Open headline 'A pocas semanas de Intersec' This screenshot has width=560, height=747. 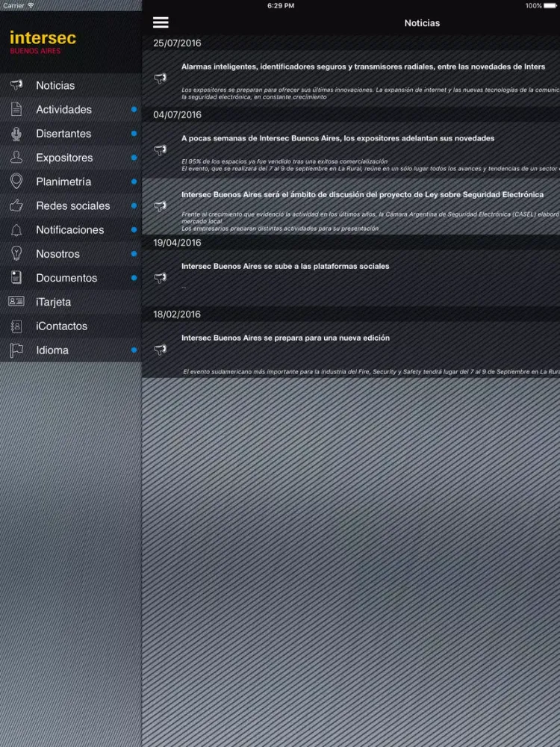337,138
